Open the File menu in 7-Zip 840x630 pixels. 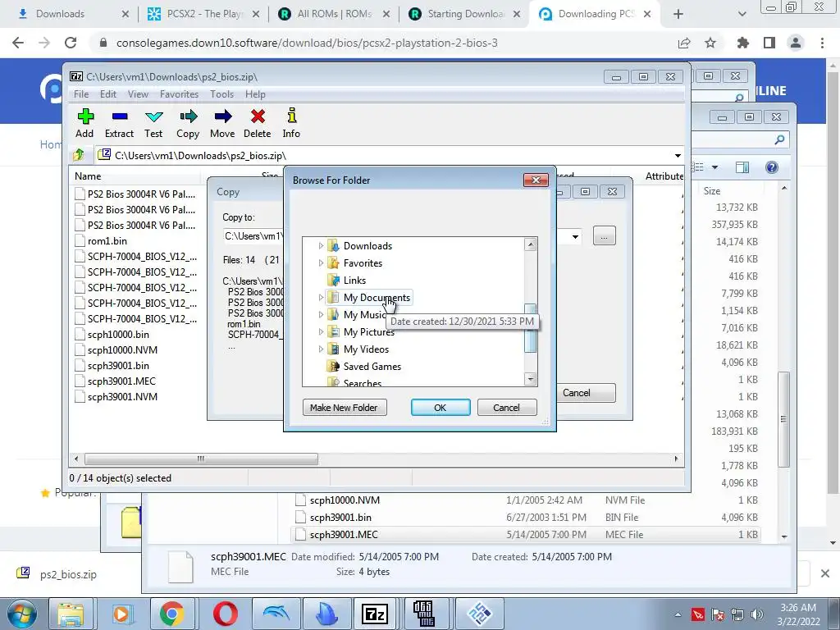click(x=81, y=94)
